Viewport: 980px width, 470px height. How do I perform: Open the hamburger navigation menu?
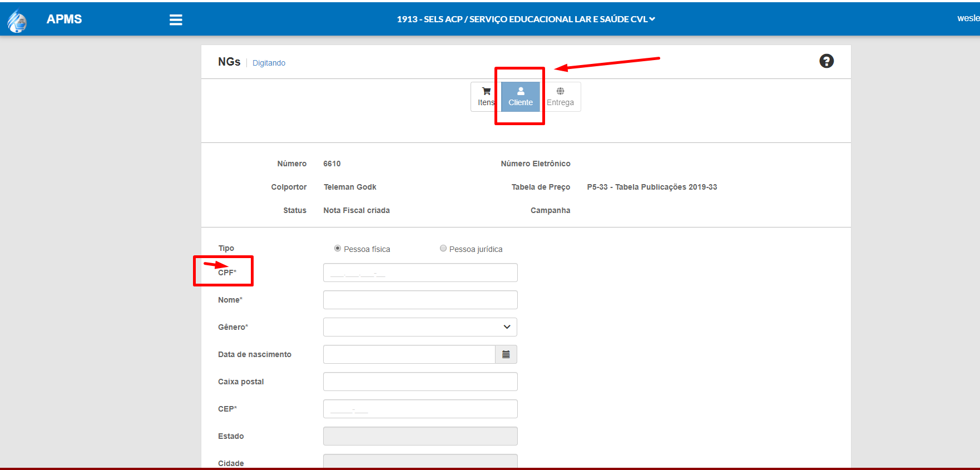[x=176, y=20]
